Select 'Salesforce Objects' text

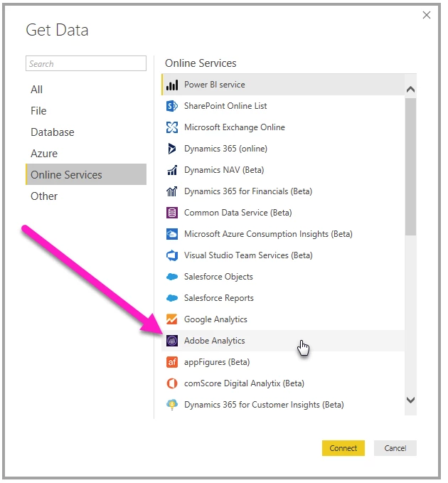218,277
